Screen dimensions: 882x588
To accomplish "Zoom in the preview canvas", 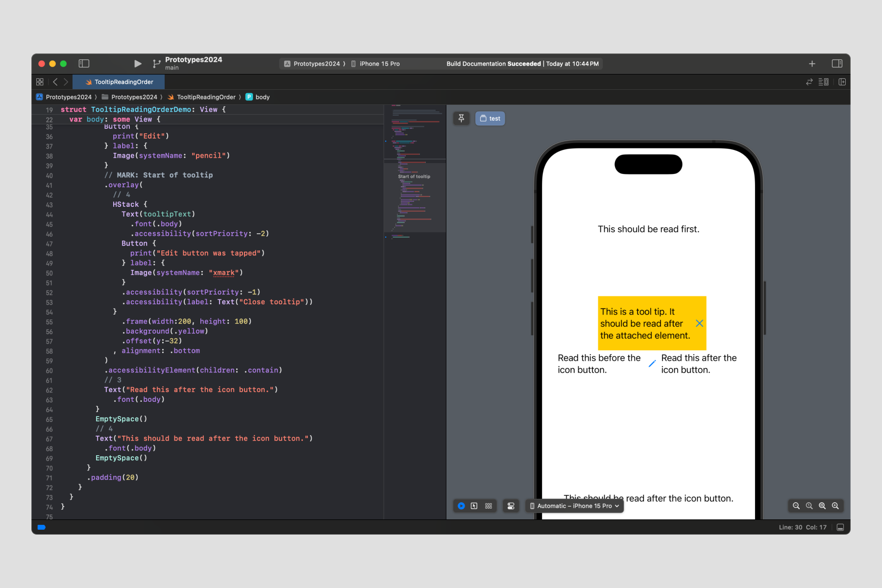I will coord(835,506).
